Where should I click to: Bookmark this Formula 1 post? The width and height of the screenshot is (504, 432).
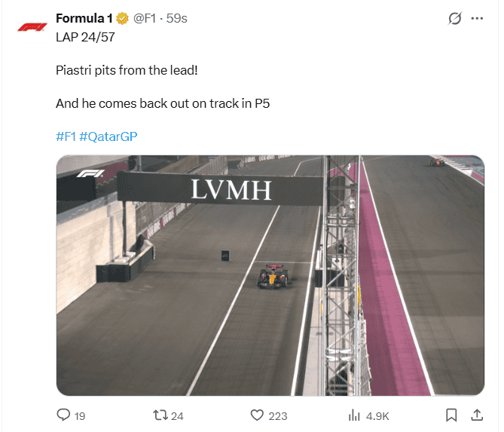(451, 415)
